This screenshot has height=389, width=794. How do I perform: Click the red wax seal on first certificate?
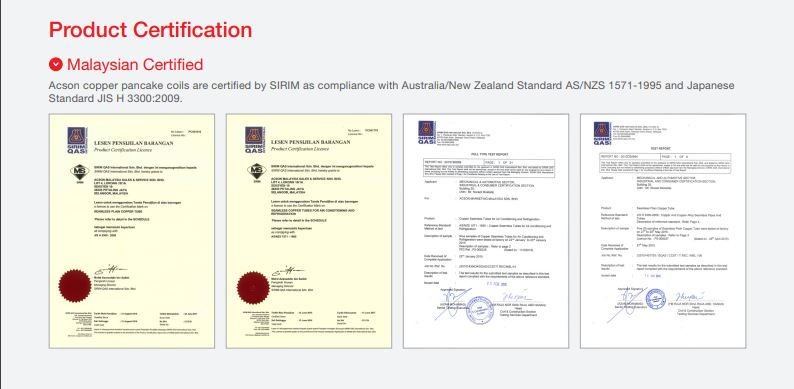[x=75, y=286]
